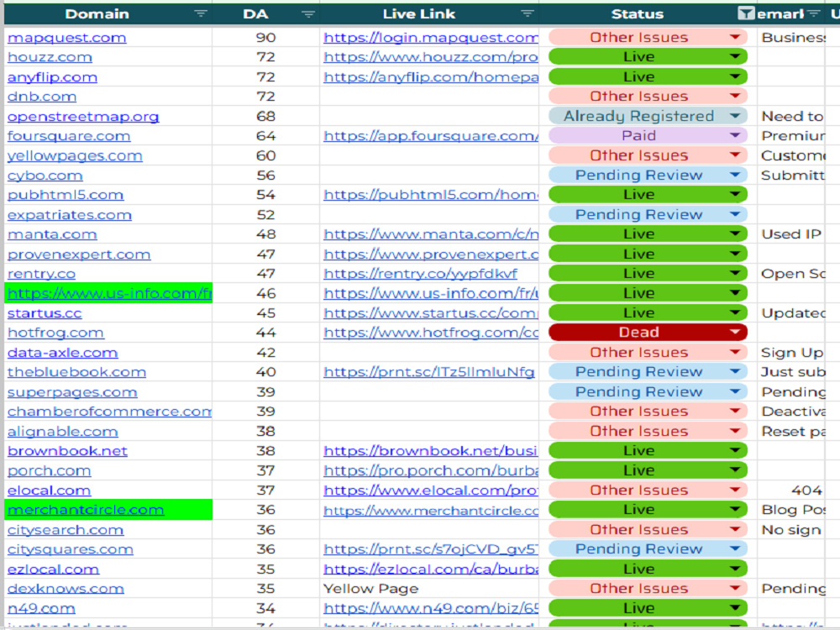Viewport: 840px width, 630px height.
Task: Expand the Live dropdown for n49.com
Action: point(735,608)
